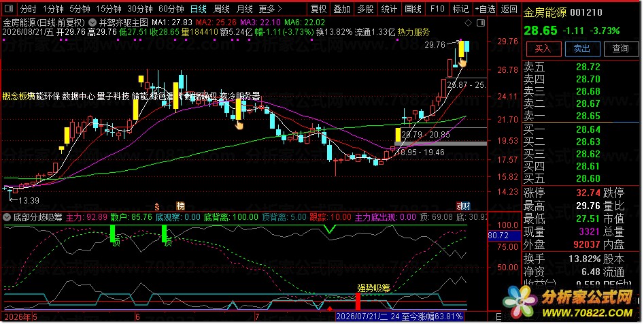Screen dimensions: 644x324
Task: Switch to the 60分钟 period tab
Action: [171, 9]
